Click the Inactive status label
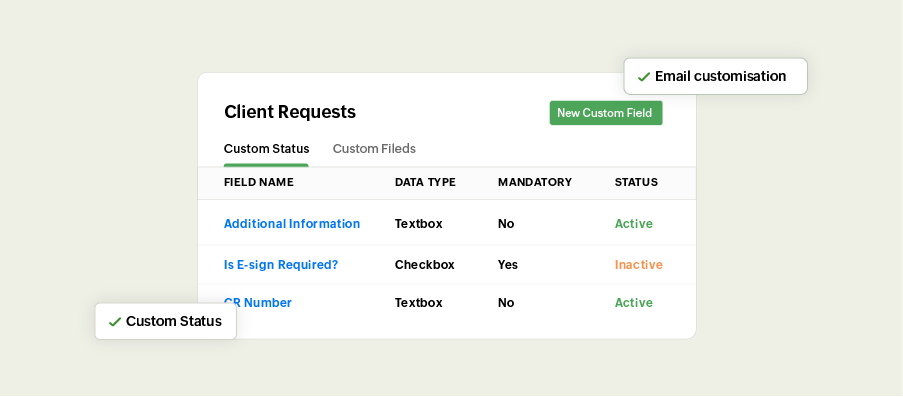 pyautogui.click(x=639, y=264)
